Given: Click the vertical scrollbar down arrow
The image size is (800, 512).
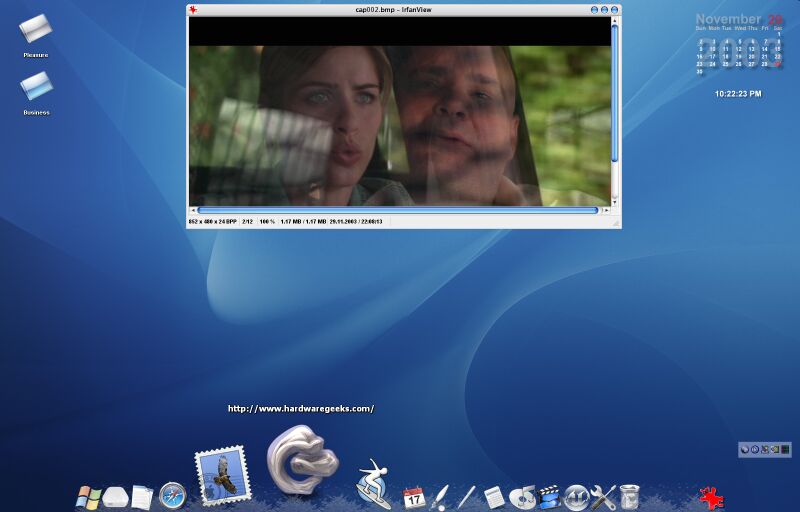Looking at the screenshot, I should pyautogui.click(x=614, y=202).
